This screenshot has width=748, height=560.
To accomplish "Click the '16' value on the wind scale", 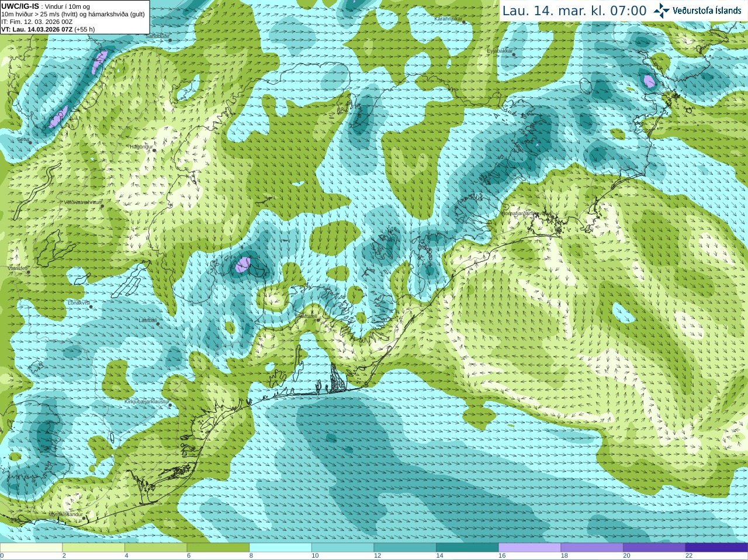I will pos(502,555).
